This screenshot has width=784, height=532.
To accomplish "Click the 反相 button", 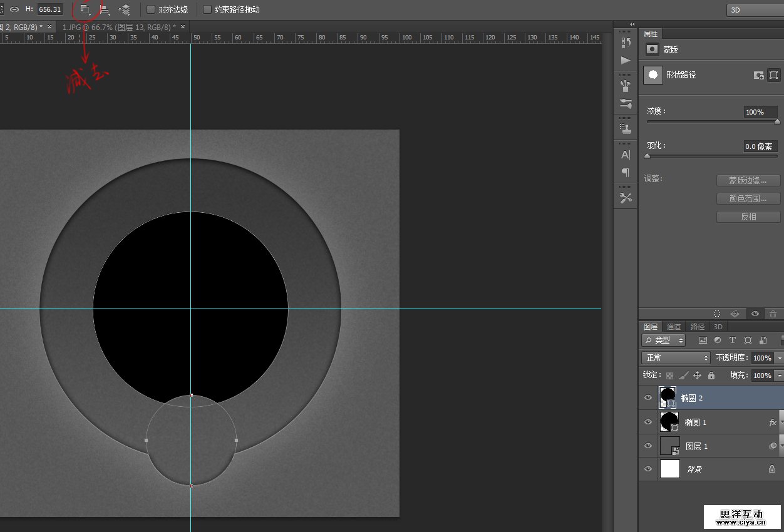I will tap(748, 217).
